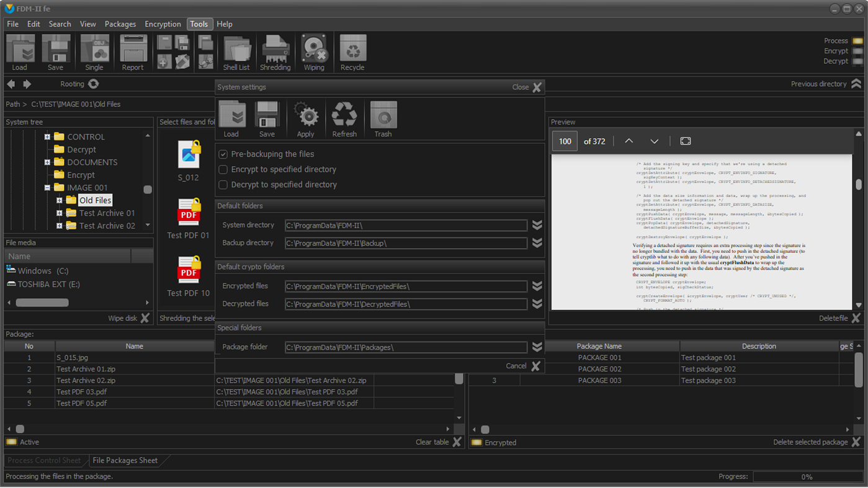Browse for the System directory

coord(537,225)
